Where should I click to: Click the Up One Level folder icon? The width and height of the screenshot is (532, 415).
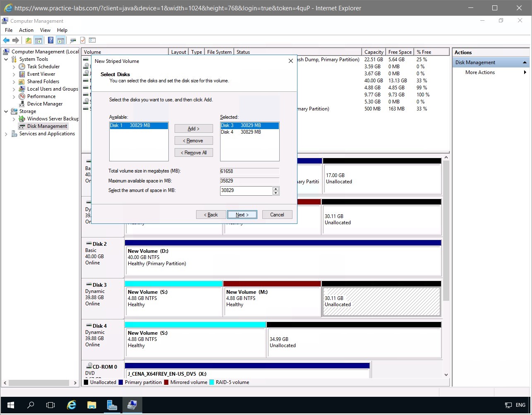28,40
